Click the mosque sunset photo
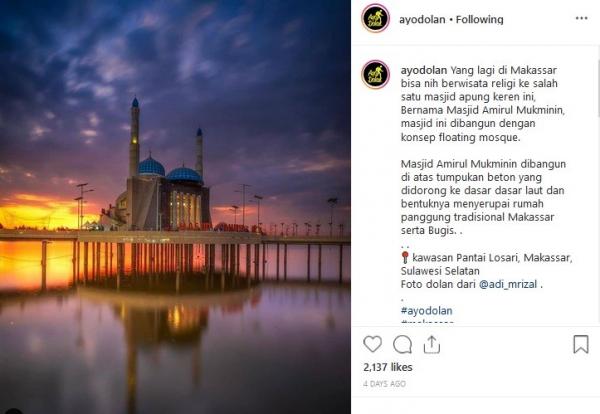600x414 pixels. pyautogui.click(x=175, y=207)
